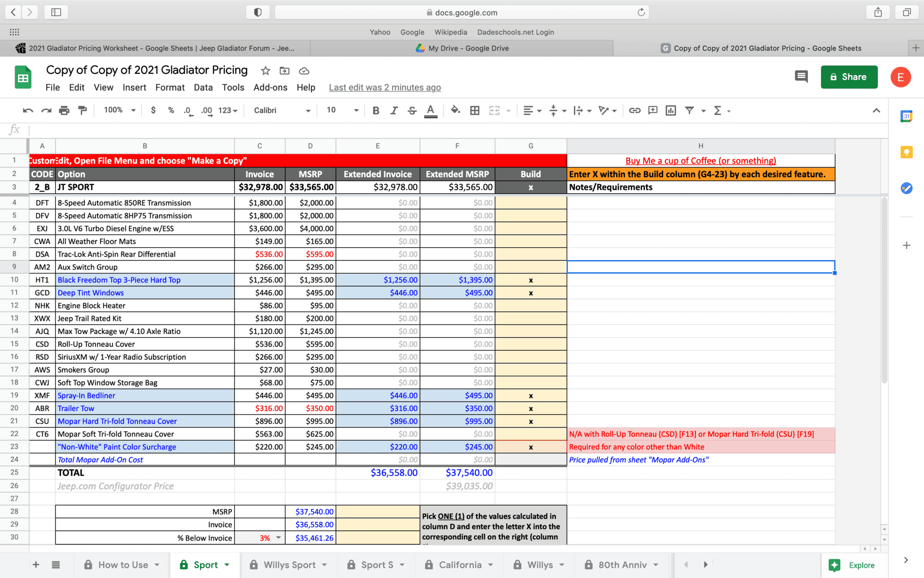Click the Undo icon in the toolbar
This screenshot has width=924, height=578.
(x=28, y=110)
